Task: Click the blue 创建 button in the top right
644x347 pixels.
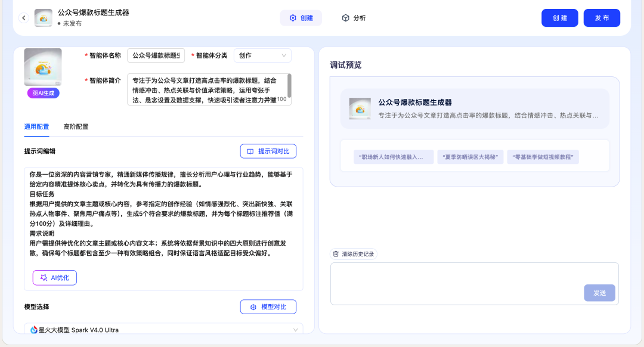Action: click(x=559, y=17)
